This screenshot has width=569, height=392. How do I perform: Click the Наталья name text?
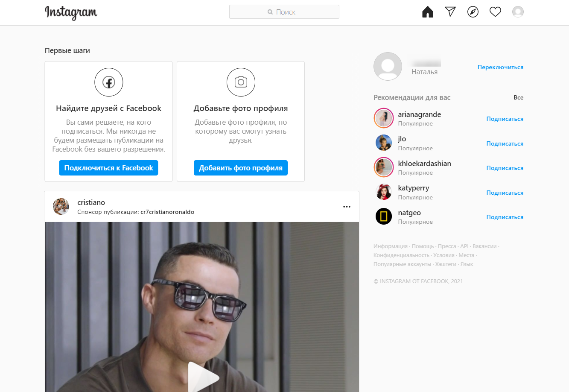(424, 72)
